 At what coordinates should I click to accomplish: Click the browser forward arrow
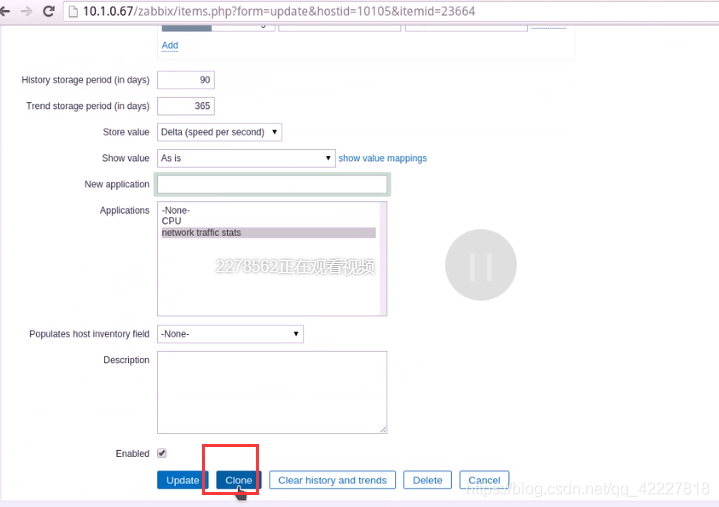[x=27, y=11]
